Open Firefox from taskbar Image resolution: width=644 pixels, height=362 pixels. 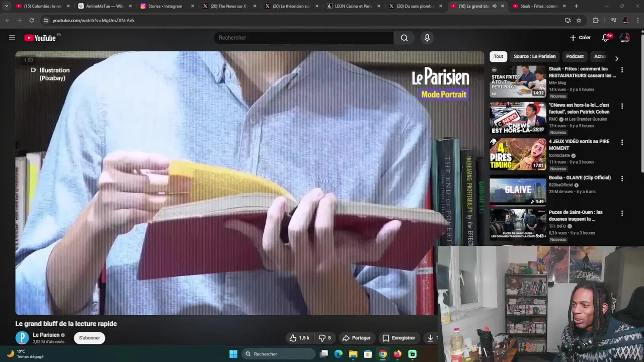point(397,354)
